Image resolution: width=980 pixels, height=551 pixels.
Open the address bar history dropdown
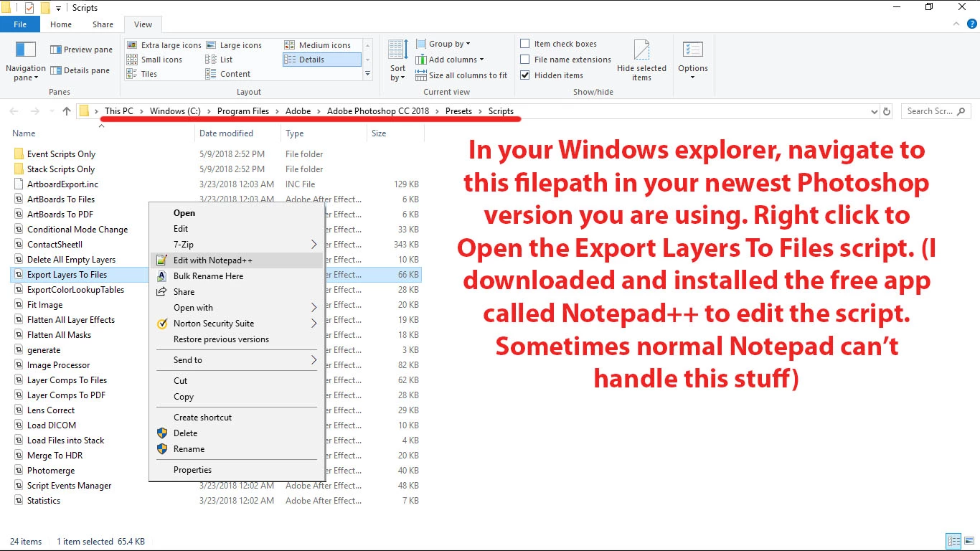[874, 111]
